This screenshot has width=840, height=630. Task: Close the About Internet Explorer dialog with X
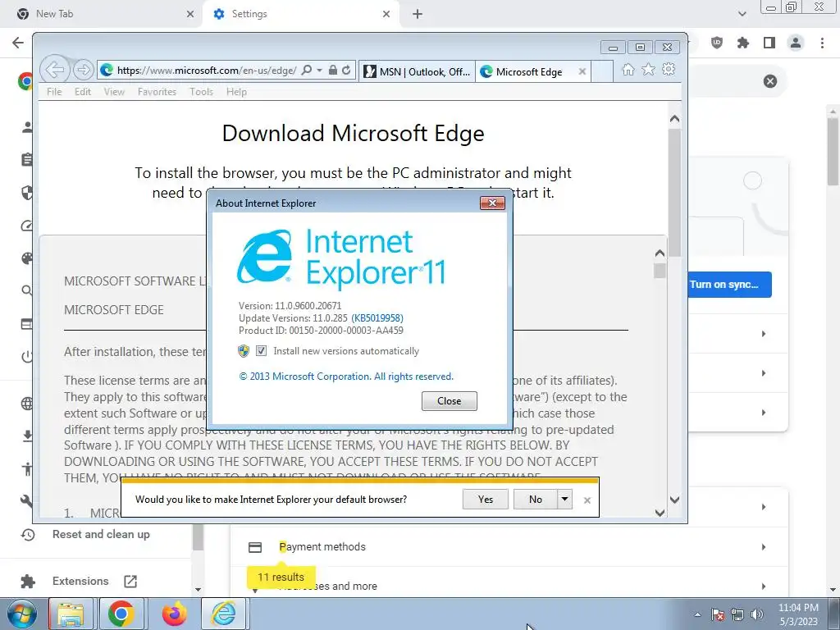click(492, 203)
